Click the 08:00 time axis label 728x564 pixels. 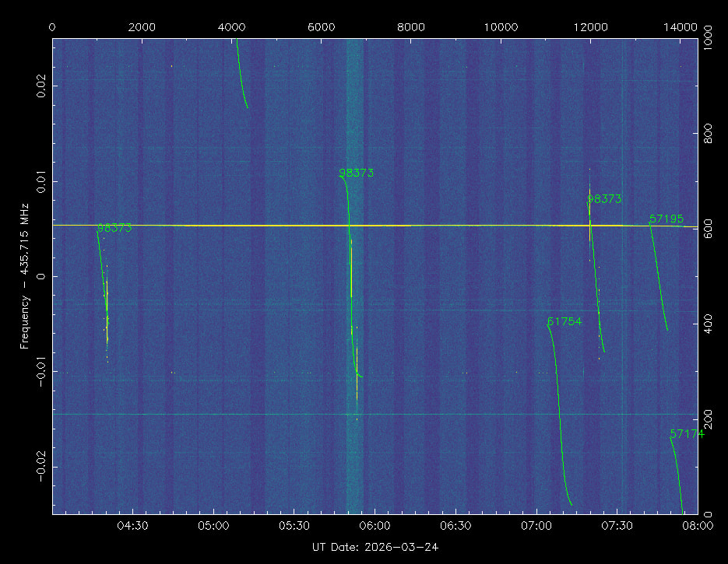pos(695,526)
